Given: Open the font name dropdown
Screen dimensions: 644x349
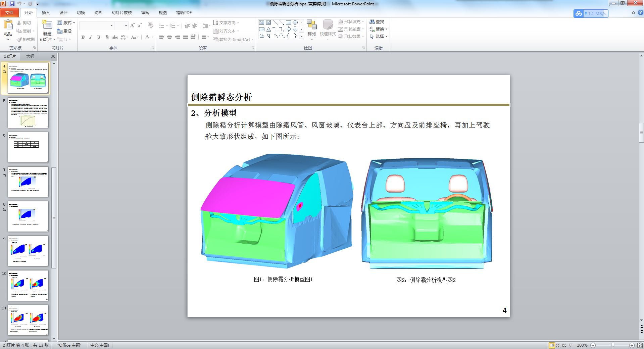Looking at the screenshot, I should tap(111, 26).
